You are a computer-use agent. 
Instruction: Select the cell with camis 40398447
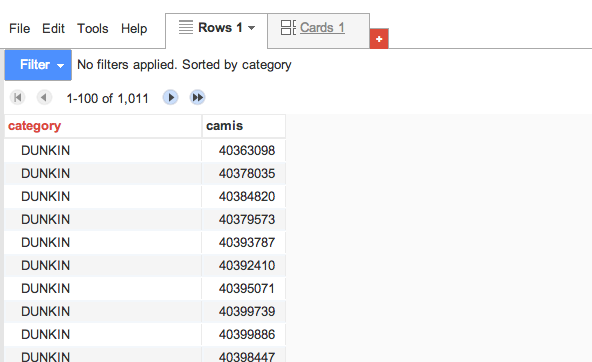pos(244,354)
